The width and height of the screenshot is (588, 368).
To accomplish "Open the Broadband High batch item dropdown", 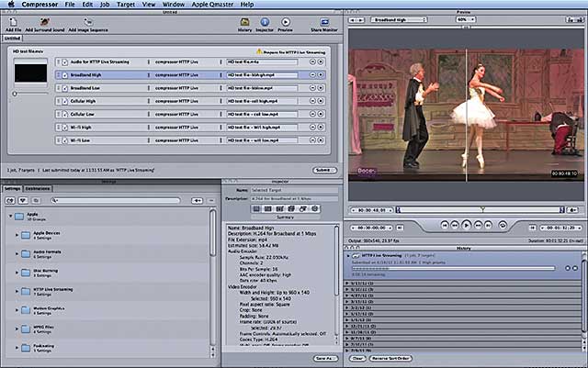I will (400, 19).
